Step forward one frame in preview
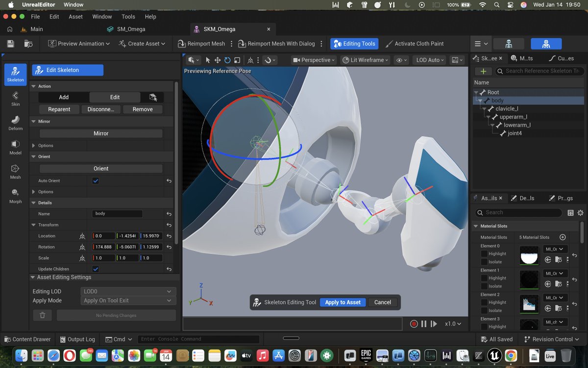Screen dimensions: 588x368 (x=434, y=324)
